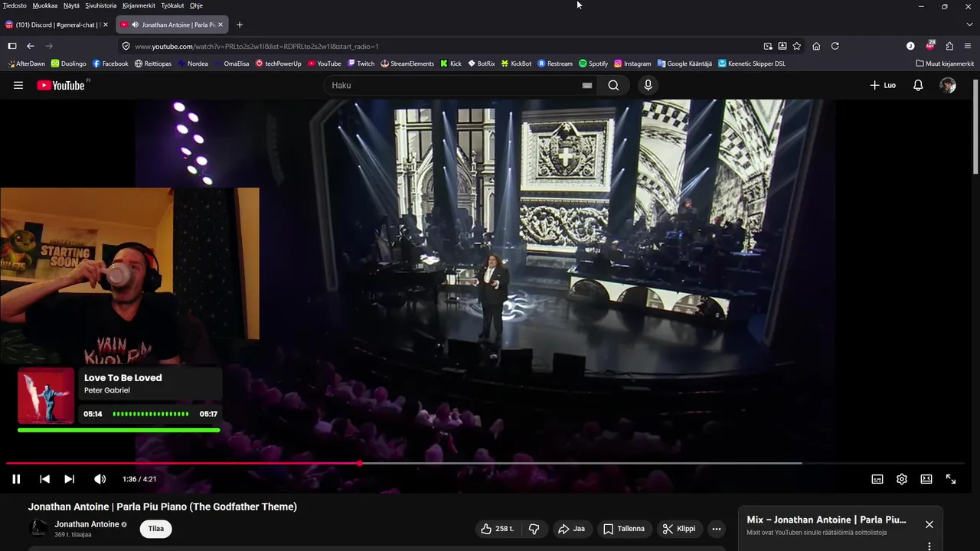Toggle subtitles on the player
This screenshot has width=980, height=551.
[x=877, y=479]
